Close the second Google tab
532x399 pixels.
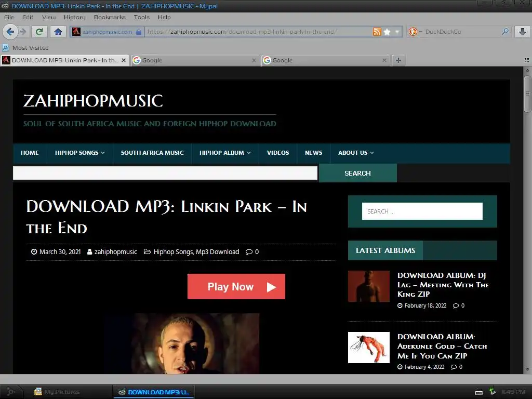point(384,60)
